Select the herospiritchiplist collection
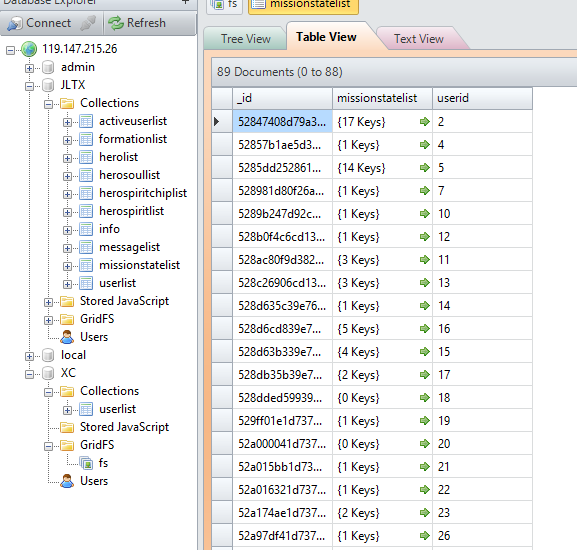This screenshot has width=577, height=550. (x=143, y=193)
